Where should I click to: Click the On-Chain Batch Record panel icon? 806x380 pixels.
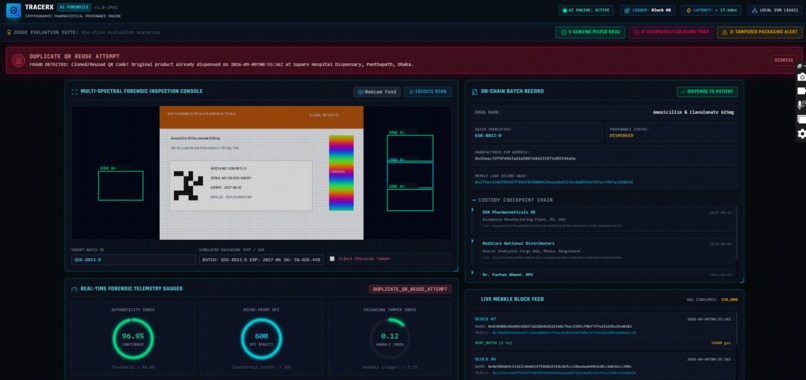tap(475, 92)
